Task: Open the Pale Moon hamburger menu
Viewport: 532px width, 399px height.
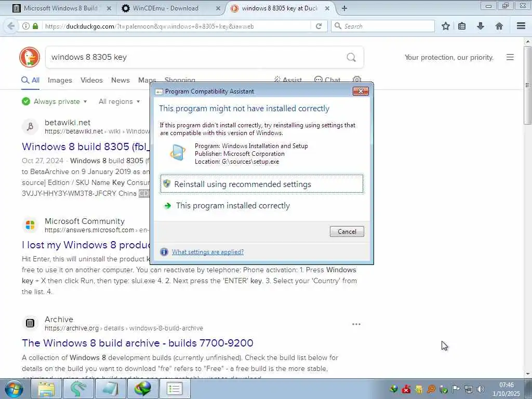Action: point(521,26)
